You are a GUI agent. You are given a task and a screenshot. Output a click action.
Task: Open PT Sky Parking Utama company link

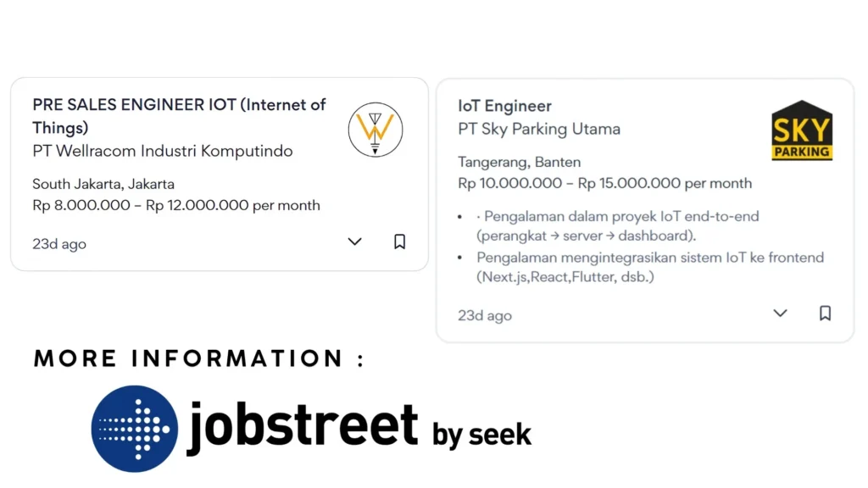(x=539, y=129)
